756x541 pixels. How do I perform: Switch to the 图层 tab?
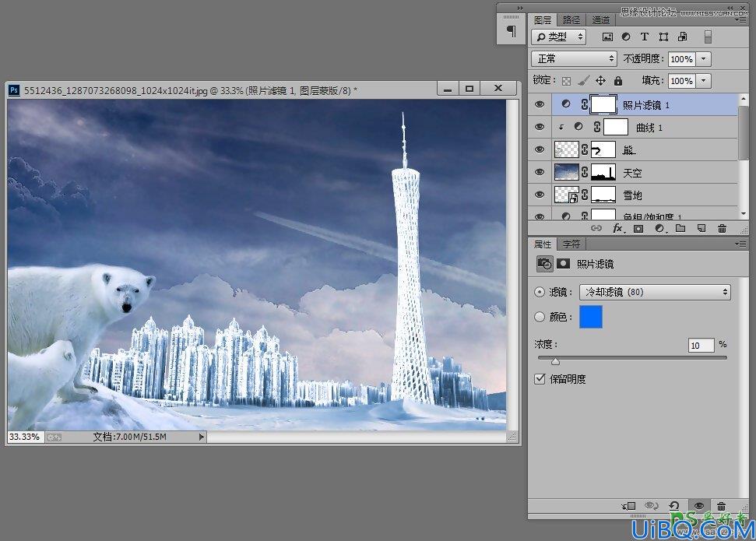pyautogui.click(x=543, y=20)
